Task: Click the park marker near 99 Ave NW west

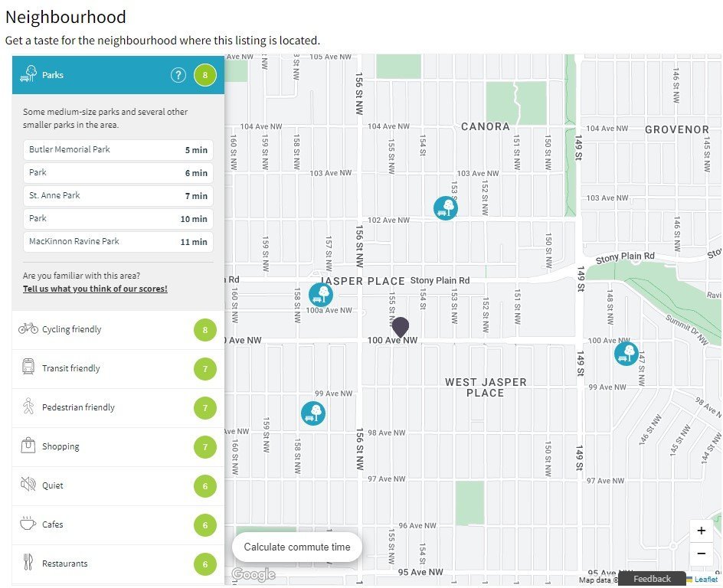Action: [x=313, y=413]
